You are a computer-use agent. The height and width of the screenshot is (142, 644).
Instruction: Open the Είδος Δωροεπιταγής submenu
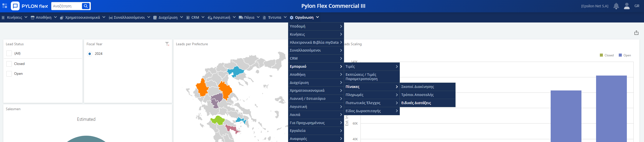372,111
